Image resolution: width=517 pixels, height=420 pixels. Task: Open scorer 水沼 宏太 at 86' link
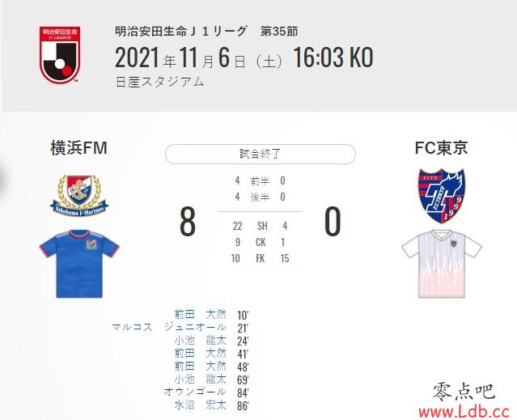point(200,405)
